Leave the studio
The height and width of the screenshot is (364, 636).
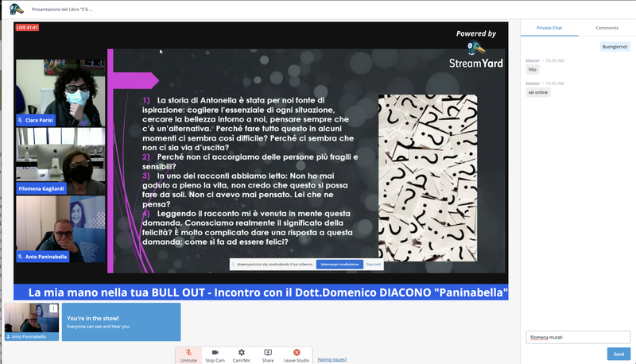(x=297, y=355)
